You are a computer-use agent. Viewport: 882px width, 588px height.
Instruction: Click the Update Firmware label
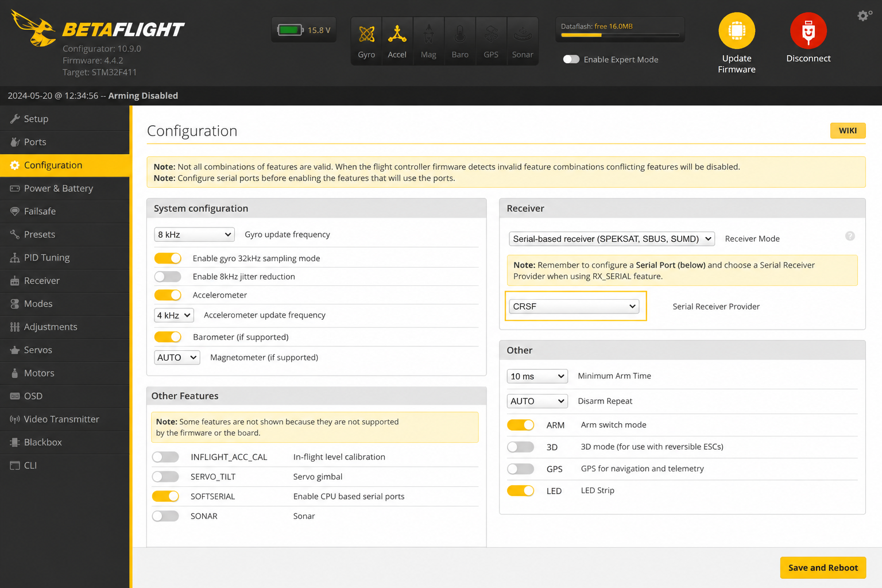click(737, 64)
